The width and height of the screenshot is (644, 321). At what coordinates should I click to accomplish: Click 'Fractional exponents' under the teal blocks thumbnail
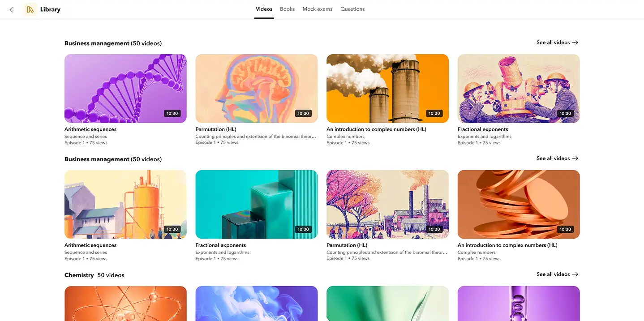[221, 245]
